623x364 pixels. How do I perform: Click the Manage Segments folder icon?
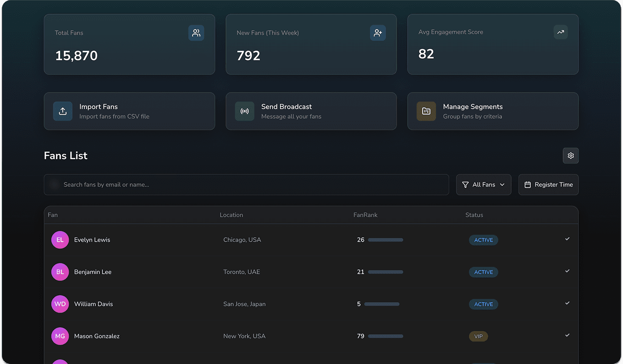426,111
